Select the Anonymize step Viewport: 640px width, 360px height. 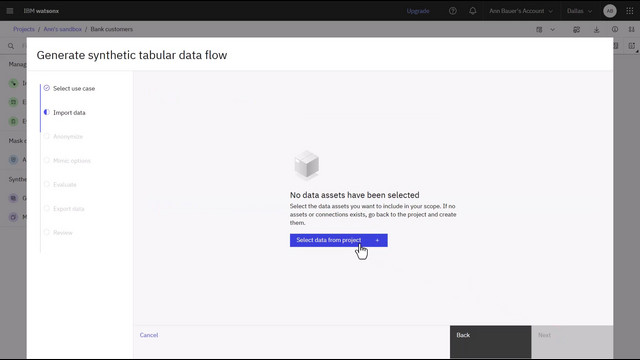(x=63, y=136)
